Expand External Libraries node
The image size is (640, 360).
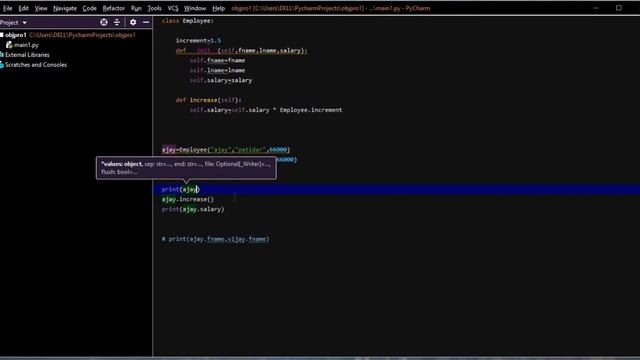click(27, 55)
